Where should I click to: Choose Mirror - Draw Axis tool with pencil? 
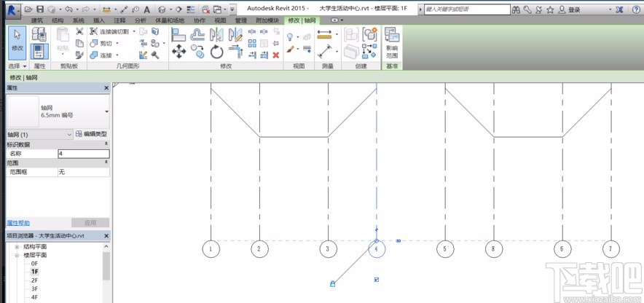point(235,34)
